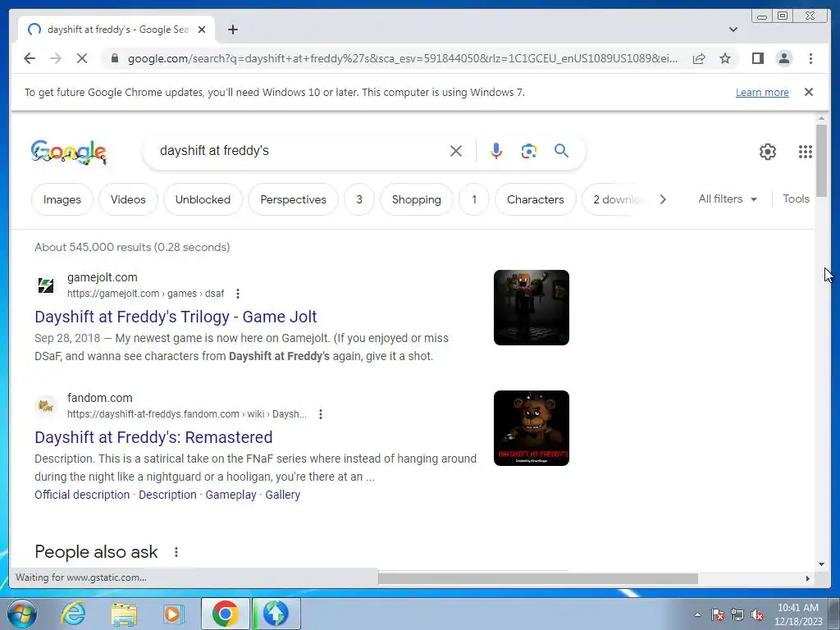Screen dimensions: 840x630
Task: Select the filter chip labeled 3
Action: coord(359,199)
